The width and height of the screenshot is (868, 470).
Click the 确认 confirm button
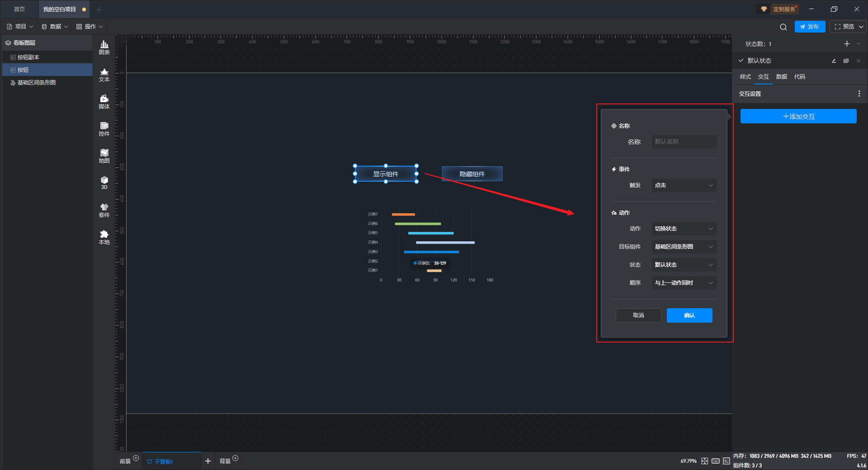coord(689,315)
